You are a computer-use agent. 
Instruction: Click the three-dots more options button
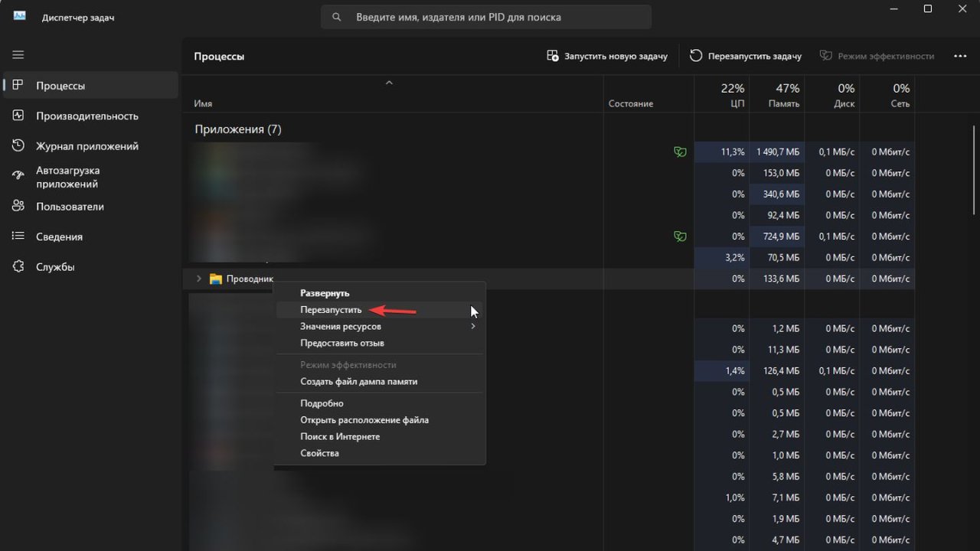[960, 56]
